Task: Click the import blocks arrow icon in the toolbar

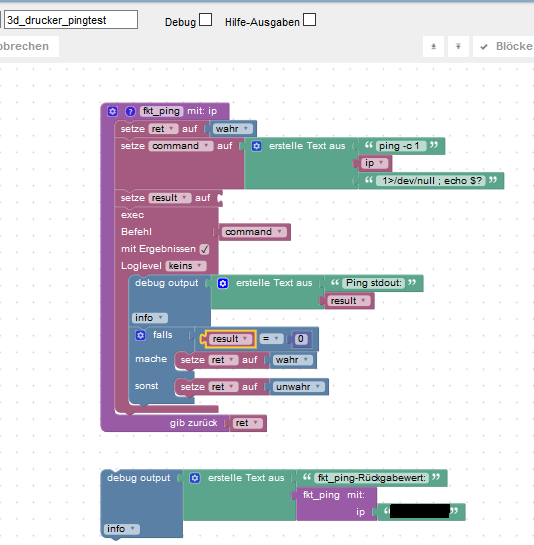Action: [x=458, y=46]
